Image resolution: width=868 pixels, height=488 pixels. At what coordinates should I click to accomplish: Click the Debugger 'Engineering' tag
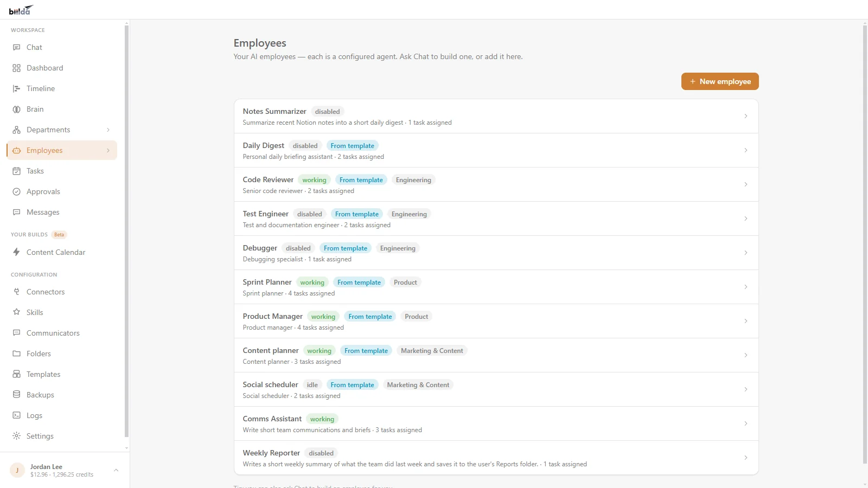tap(398, 248)
